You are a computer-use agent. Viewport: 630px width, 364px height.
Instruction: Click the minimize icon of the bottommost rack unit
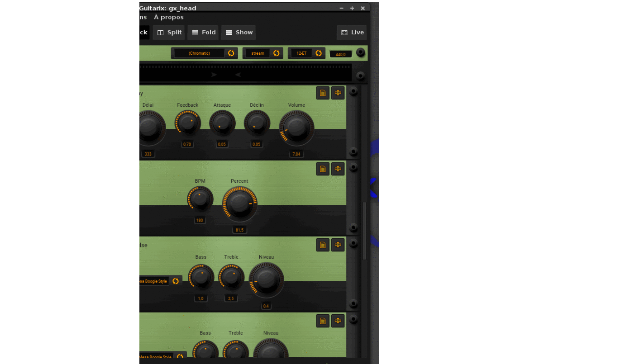pos(338,321)
